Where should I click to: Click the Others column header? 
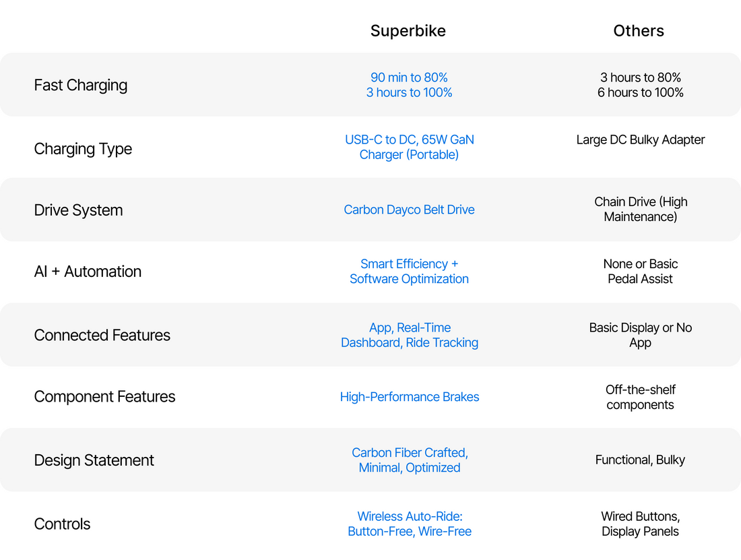(639, 31)
